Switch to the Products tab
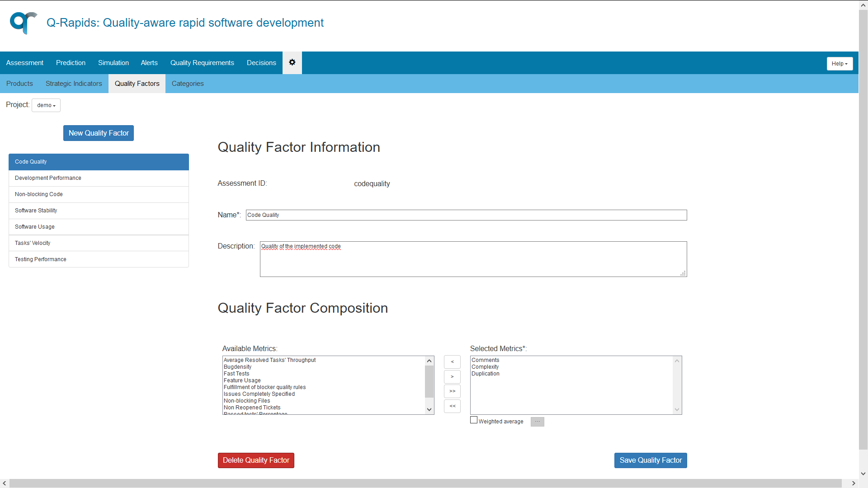This screenshot has height=488, width=868. point(19,83)
